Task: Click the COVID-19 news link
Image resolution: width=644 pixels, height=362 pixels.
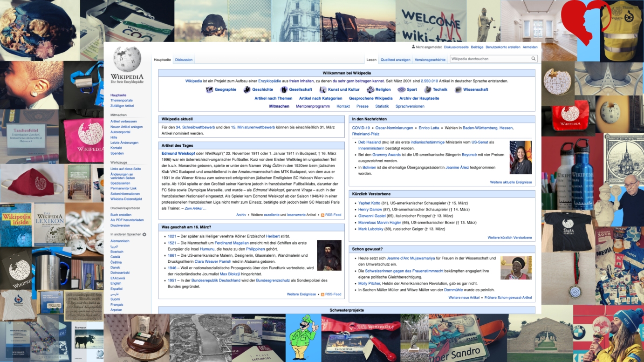Action: click(x=361, y=128)
